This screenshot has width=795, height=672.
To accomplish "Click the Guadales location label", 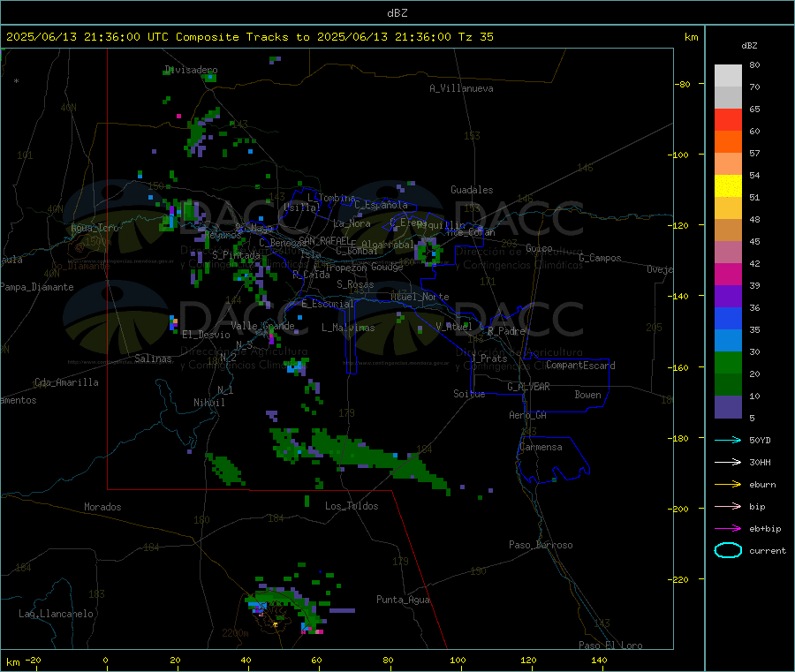I will [472, 190].
